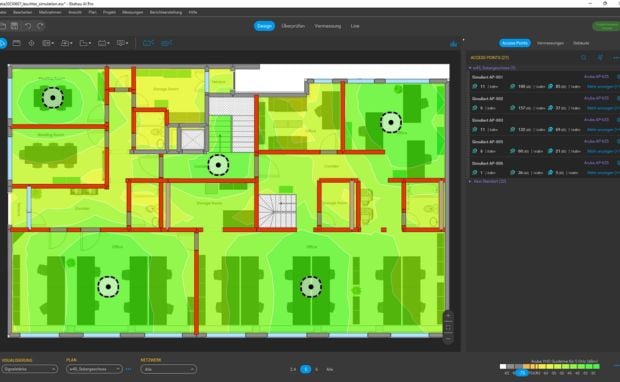Screen dimensions: 620x382
Task: Select the 6 GHz band toggle
Action: click(x=316, y=369)
